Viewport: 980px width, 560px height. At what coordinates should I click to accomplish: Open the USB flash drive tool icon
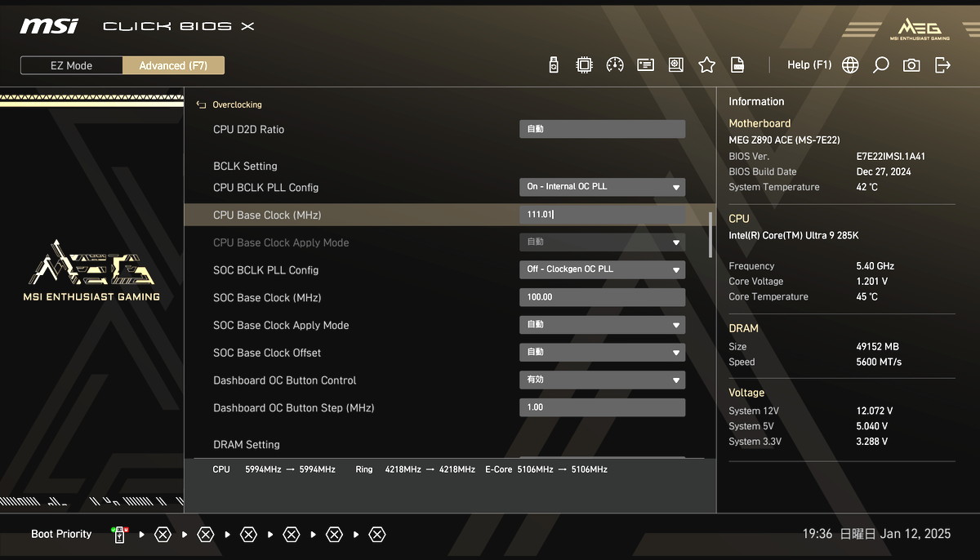(x=554, y=65)
